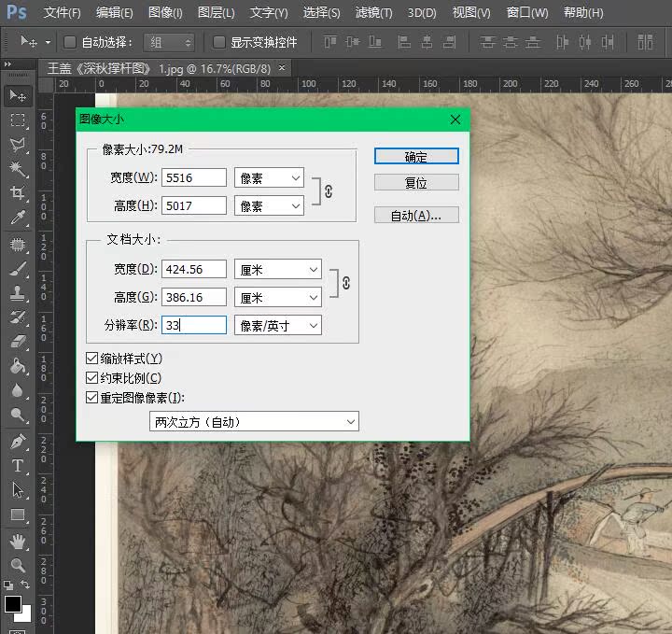Click the align left edges icon
The height and width of the screenshot is (634, 672).
[404, 42]
